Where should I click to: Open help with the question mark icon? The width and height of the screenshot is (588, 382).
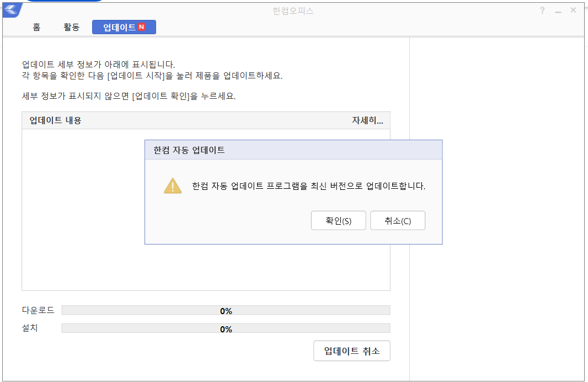click(542, 10)
